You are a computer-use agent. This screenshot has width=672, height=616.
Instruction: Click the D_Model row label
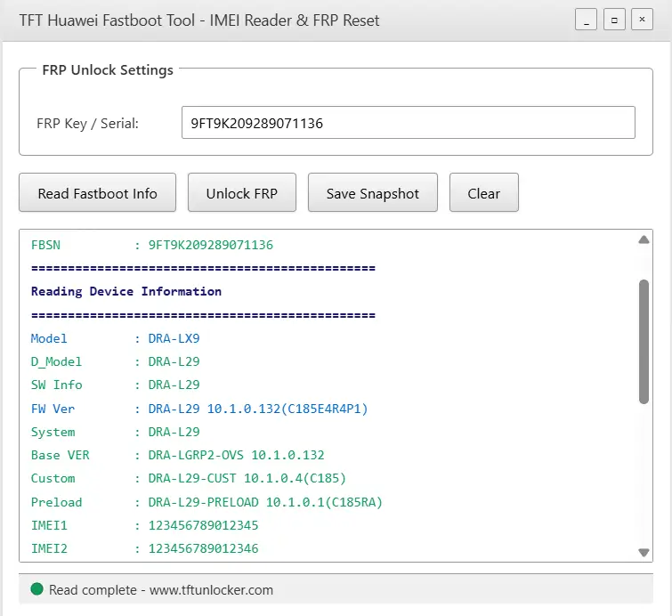[x=56, y=361]
